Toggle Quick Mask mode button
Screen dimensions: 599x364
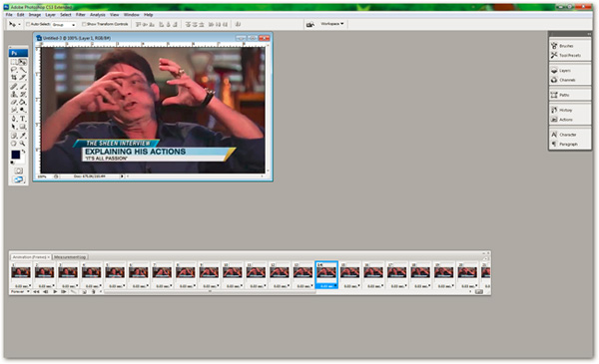point(18,171)
